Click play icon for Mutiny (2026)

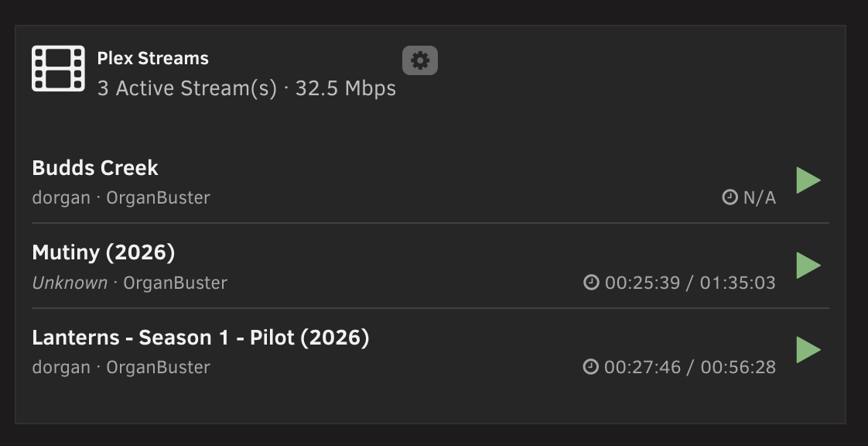pyautogui.click(x=808, y=266)
